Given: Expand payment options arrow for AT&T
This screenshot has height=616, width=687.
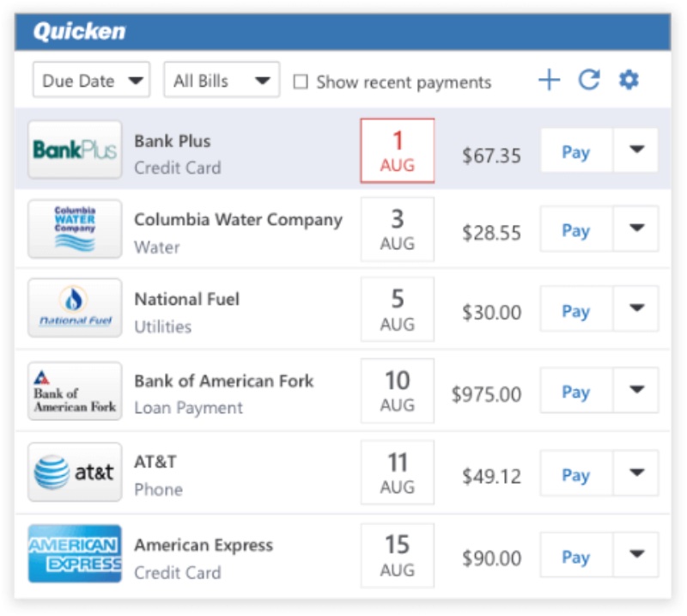Looking at the screenshot, I should point(636,473).
